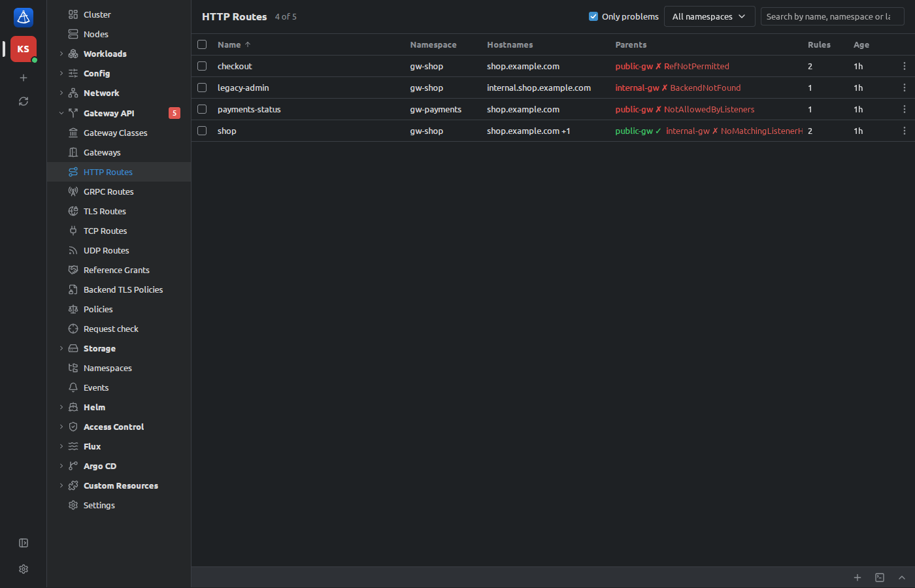Sort table by Age column header

tap(861, 44)
